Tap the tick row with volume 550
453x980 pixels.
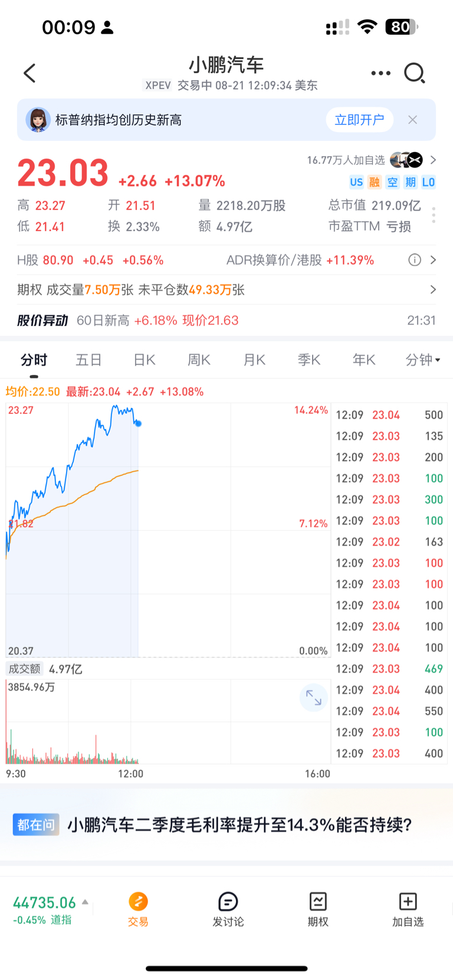pos(389,711)
